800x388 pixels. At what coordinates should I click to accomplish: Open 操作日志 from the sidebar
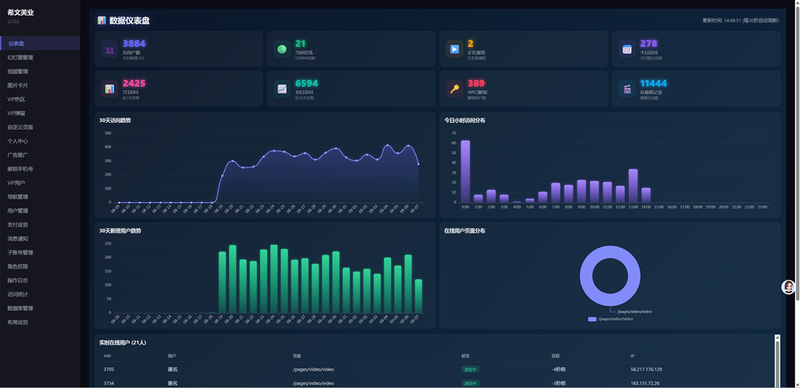18,280
